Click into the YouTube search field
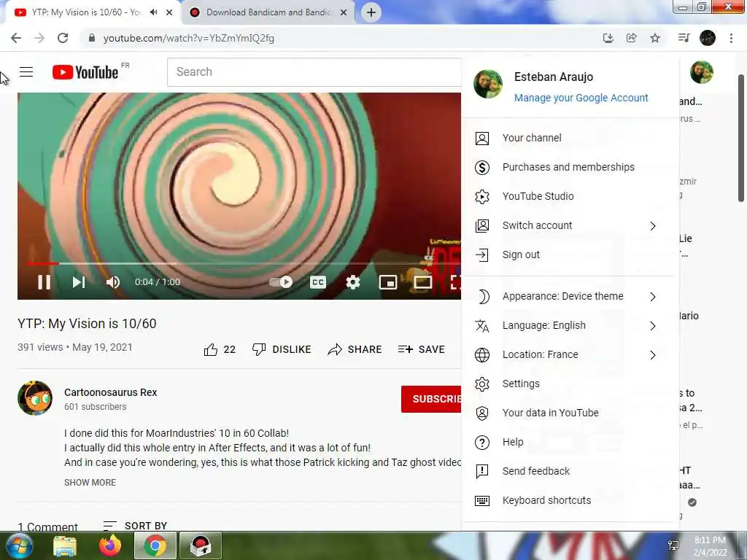 [x=314, y=72]
